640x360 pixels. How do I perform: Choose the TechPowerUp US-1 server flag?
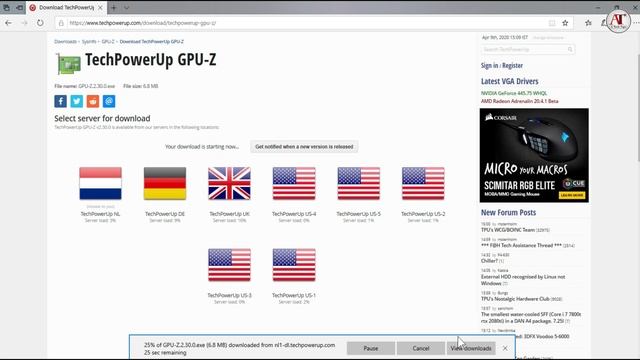click(294, 265)
